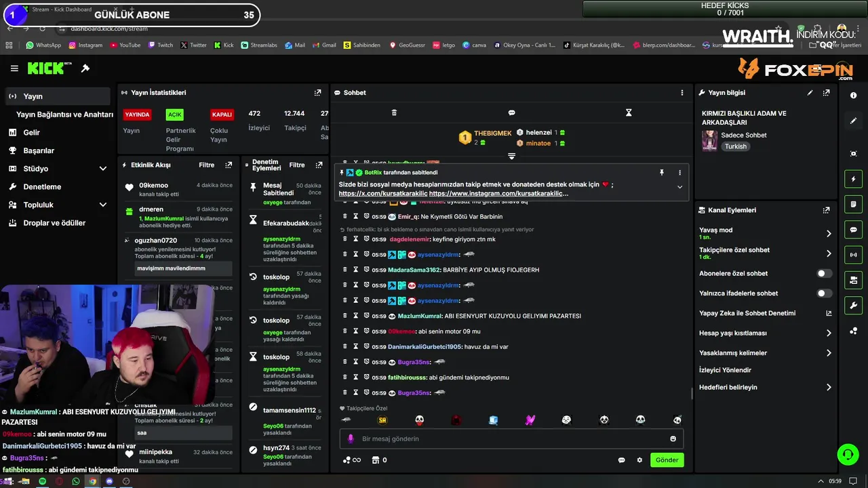Click the Turkish language tag

point(735,146)
